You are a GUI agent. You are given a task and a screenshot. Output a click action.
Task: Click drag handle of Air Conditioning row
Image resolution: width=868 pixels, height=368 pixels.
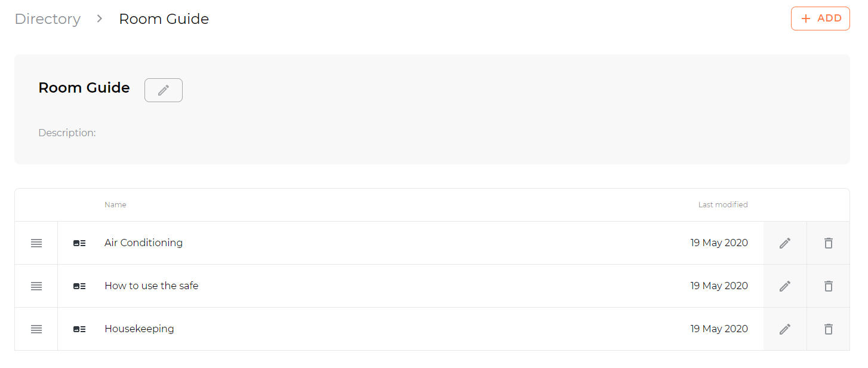coord(36,243)
